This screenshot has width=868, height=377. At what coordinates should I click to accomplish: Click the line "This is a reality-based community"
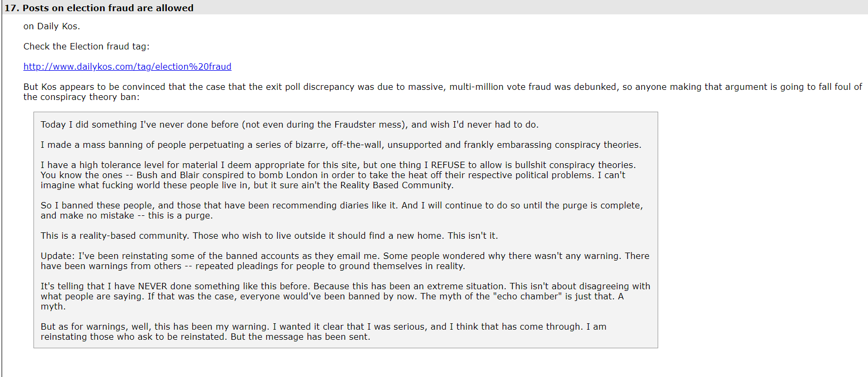tap(269, 236)
